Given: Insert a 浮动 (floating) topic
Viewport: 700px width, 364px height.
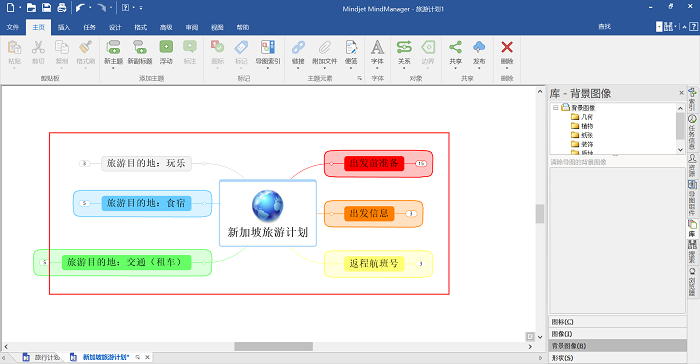Looking at the screenshot, I should [x=166, y=52].
